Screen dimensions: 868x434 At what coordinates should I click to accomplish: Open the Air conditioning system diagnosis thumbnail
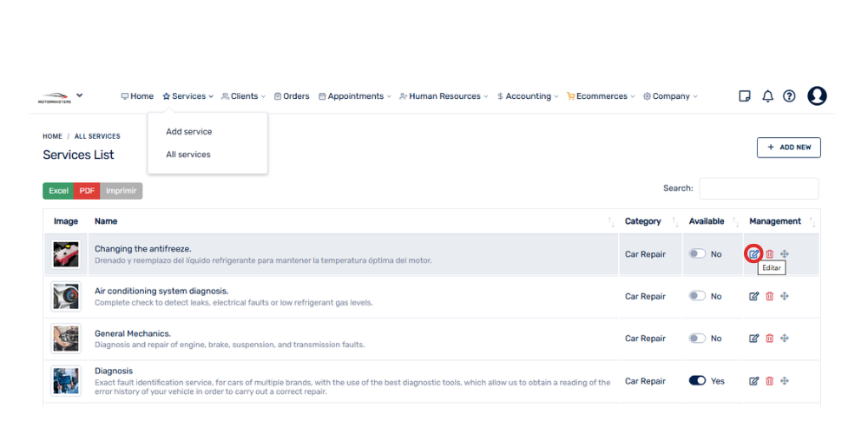tap(66, 297)
